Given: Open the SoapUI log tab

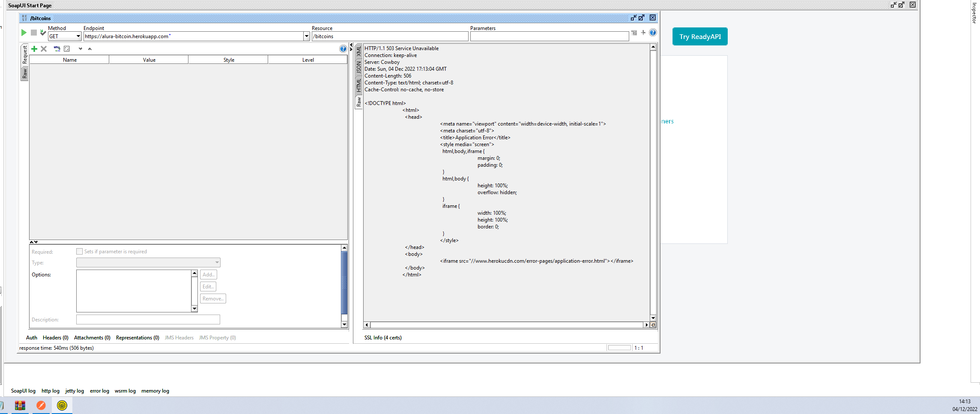Looking at the screenshot, I should 23,391.
